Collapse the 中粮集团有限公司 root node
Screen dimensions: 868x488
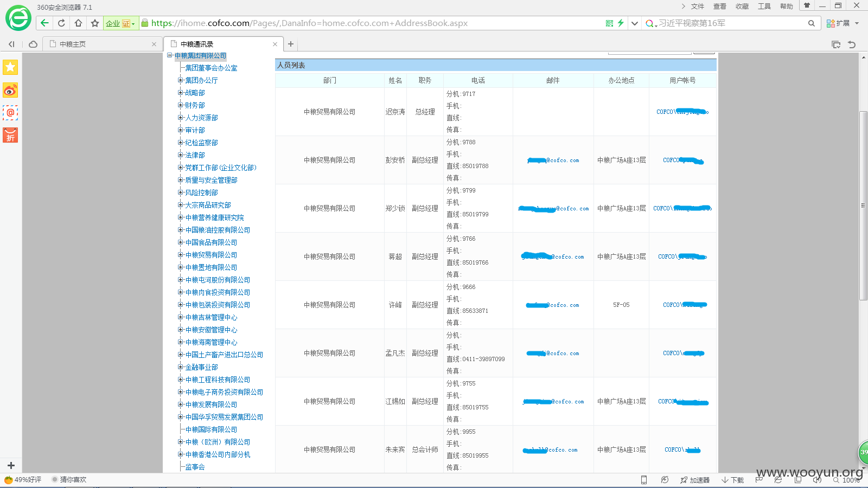click(x=169, y=55)
